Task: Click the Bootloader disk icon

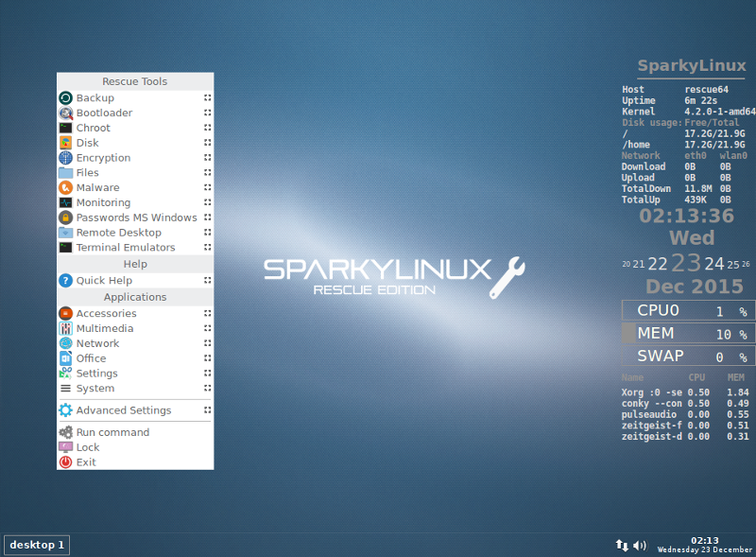Action: pyautogui.click(x=65, y=113)
